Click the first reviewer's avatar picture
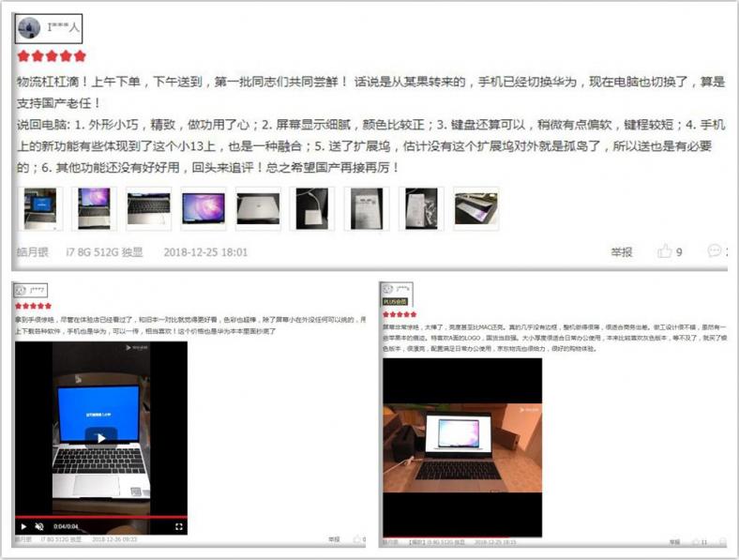 click(29, 28)
